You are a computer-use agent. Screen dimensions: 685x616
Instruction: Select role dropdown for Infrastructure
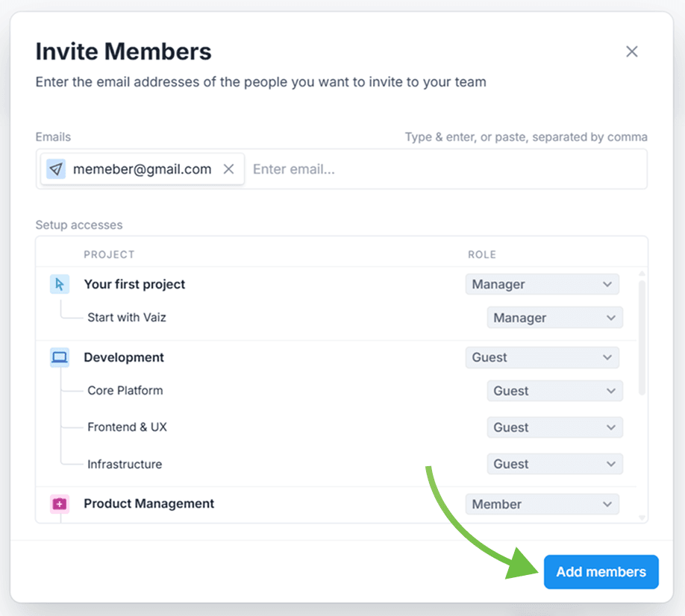(554, 464)
